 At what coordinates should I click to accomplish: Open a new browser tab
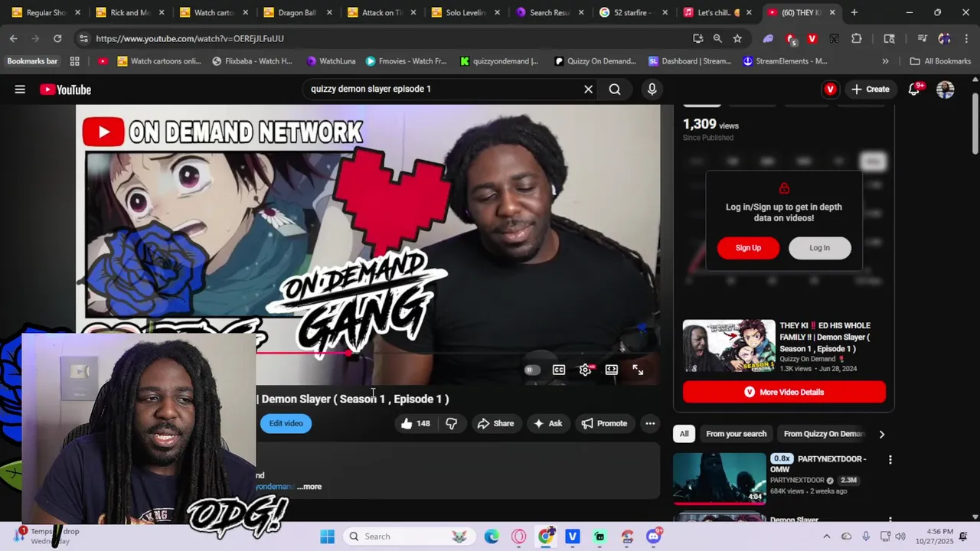(854, 12)
